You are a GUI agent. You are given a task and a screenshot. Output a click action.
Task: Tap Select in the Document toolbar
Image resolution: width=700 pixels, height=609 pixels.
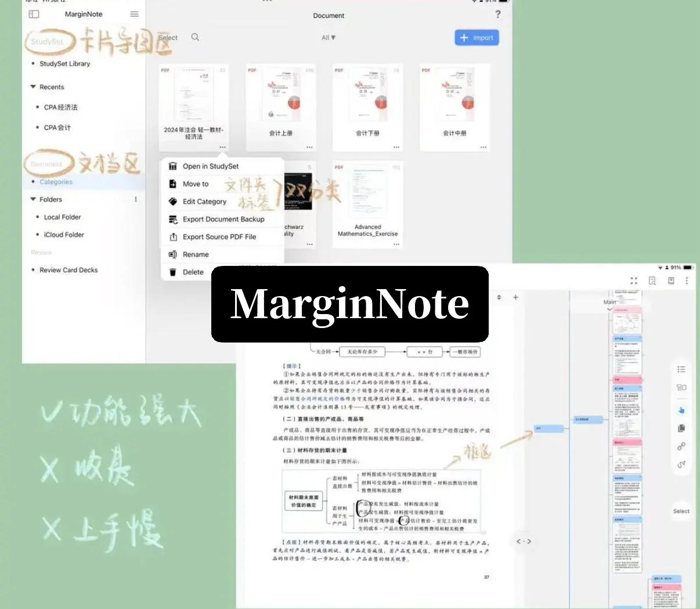click(168, 38)
